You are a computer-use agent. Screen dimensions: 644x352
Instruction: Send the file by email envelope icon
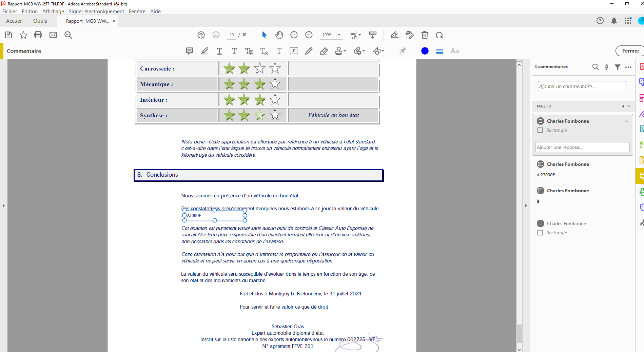pos(53,35)
